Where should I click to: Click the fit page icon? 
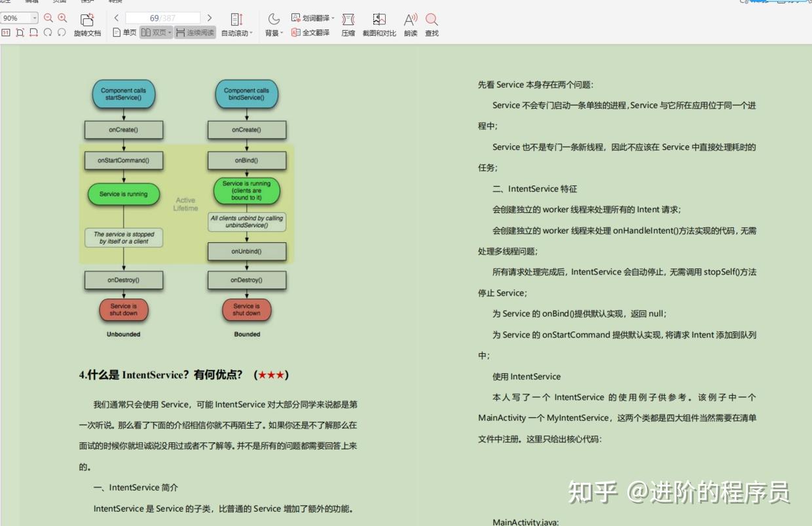pyautogui.click(x=20, y=33)
